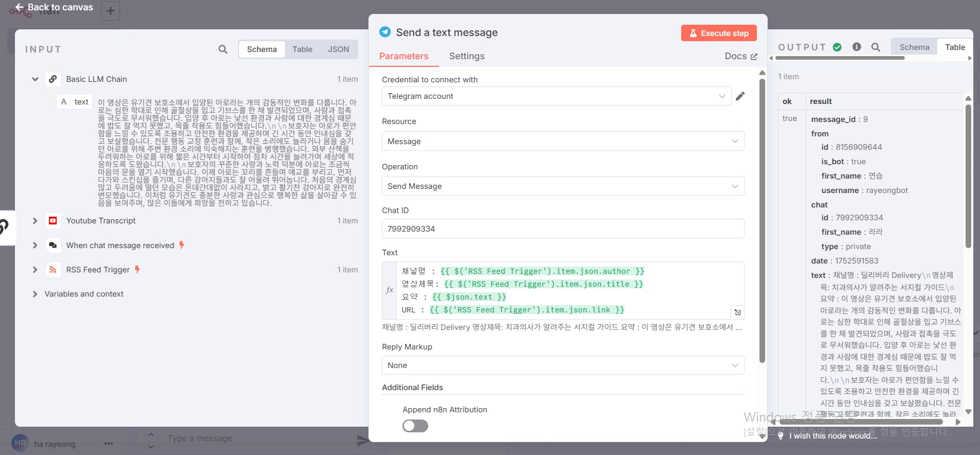The height and width of the screenshot is (455, 980).
Task: Click the message_id value 9
Action: (866, 119)
